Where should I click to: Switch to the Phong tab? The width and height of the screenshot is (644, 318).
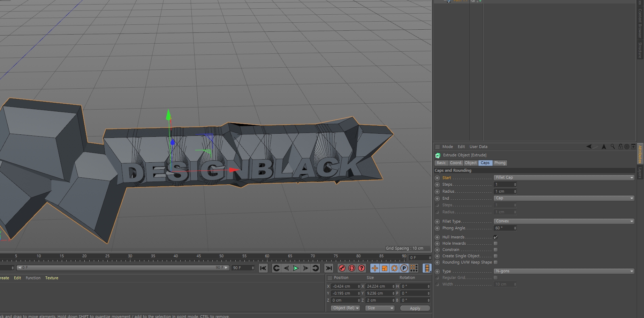500,163
